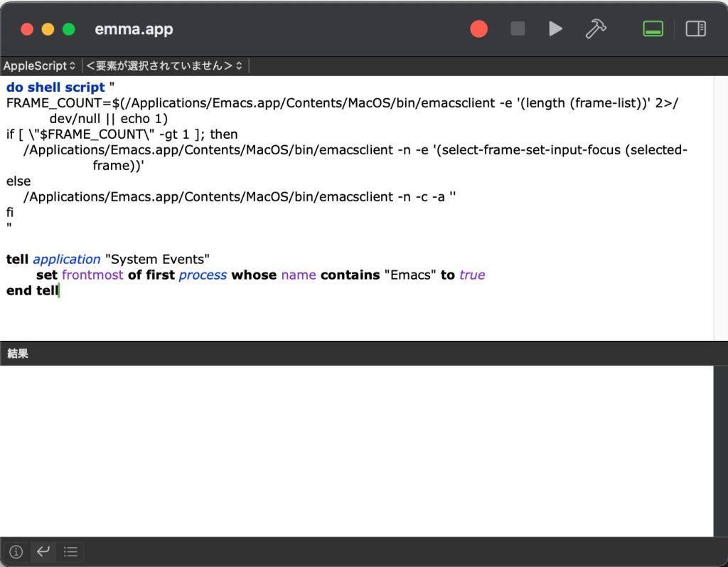The height and width of the screenshot is (567, 728).
Task: Minimize the emma.app window
Action: [x=48, y=29]
